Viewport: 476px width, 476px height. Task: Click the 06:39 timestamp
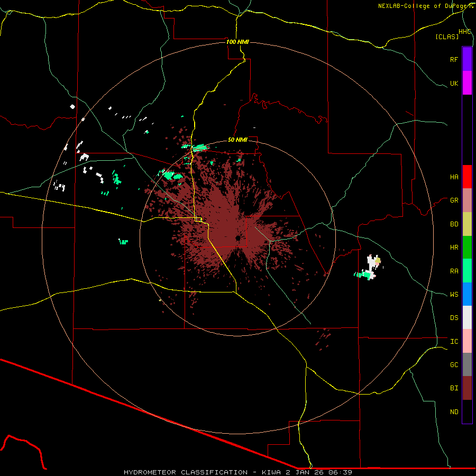click(x=340, y=472)
